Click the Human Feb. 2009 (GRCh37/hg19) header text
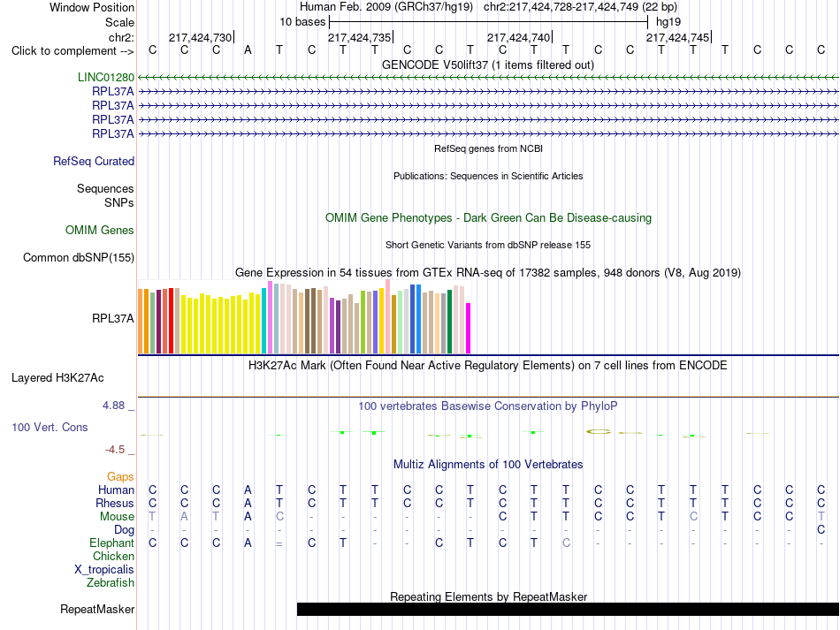 (x=386, y=7)
